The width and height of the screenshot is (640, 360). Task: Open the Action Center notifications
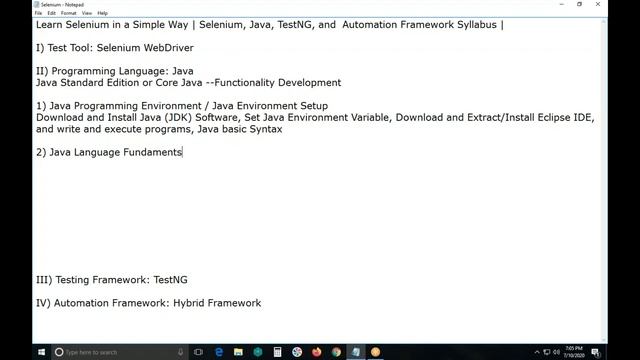pos(596,352)
